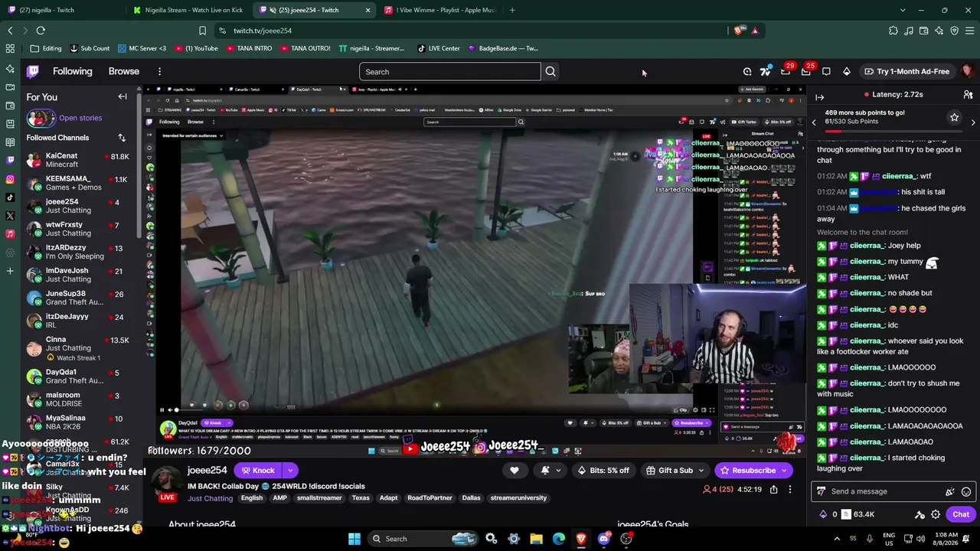This screenshot has height=551, width=980.
Task: Open chat settings gear
Action: tap(936, 515)
